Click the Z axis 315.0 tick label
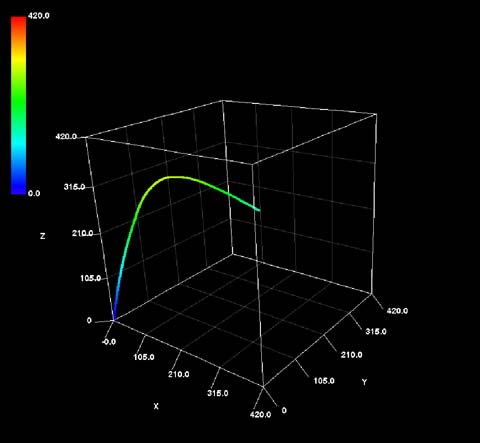The image size is (480, 443). pyautogui.click(x=74, y=187)
